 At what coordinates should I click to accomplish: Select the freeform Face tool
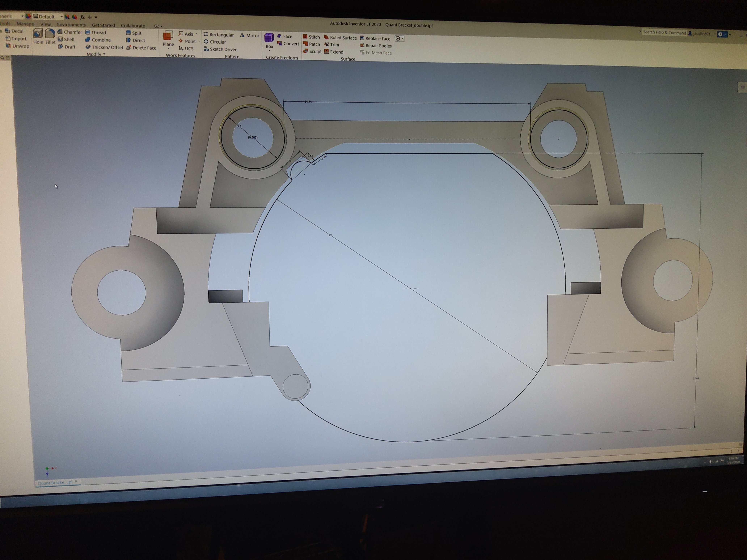[x=285, y=37]
